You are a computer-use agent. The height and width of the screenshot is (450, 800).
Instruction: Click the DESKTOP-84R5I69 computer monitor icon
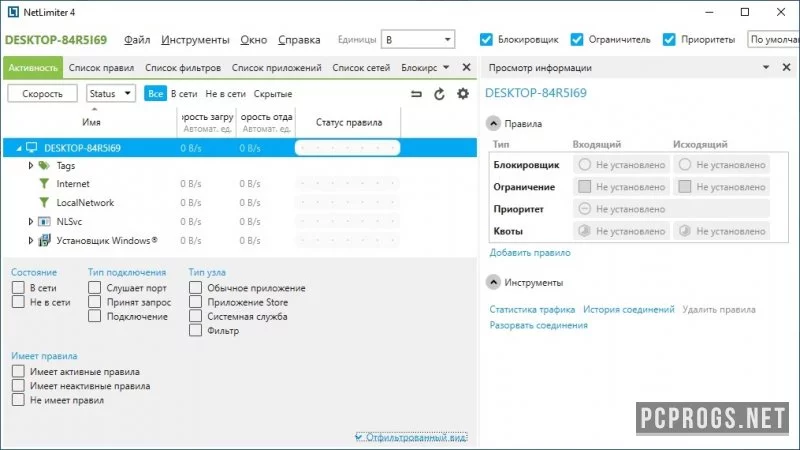[x=32, y=148]
